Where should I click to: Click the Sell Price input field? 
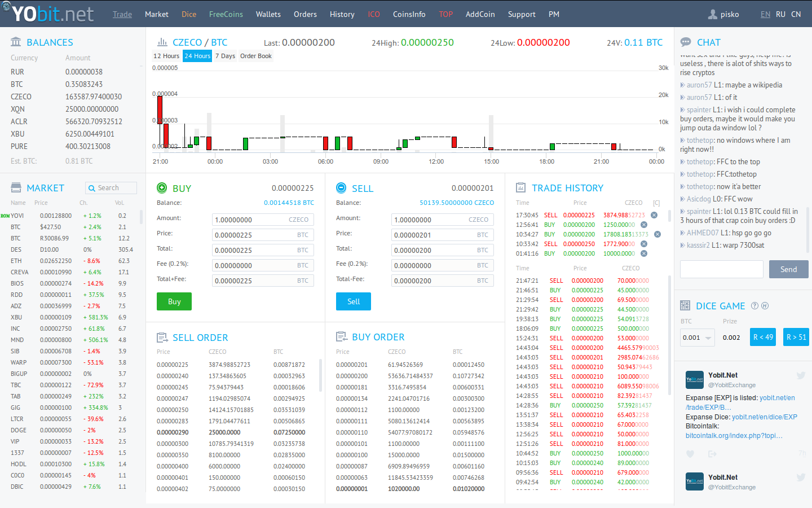[x=443, y=235]
